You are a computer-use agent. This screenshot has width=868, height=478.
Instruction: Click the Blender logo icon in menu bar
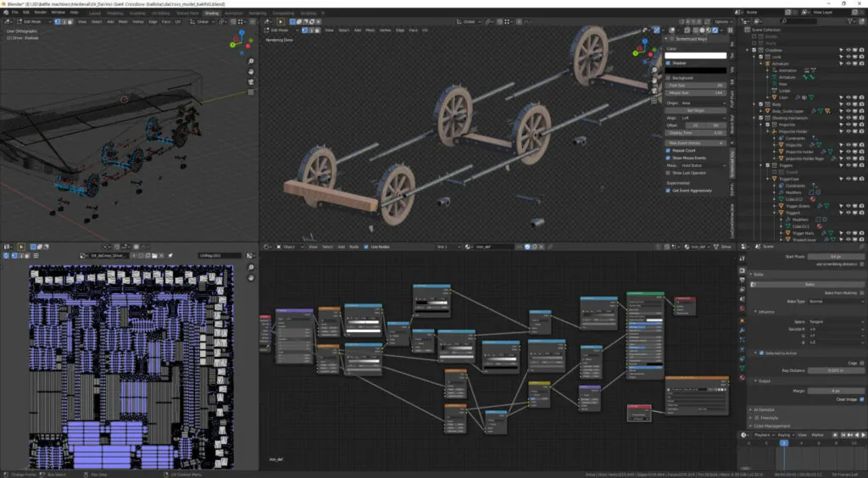pos(6,12)
